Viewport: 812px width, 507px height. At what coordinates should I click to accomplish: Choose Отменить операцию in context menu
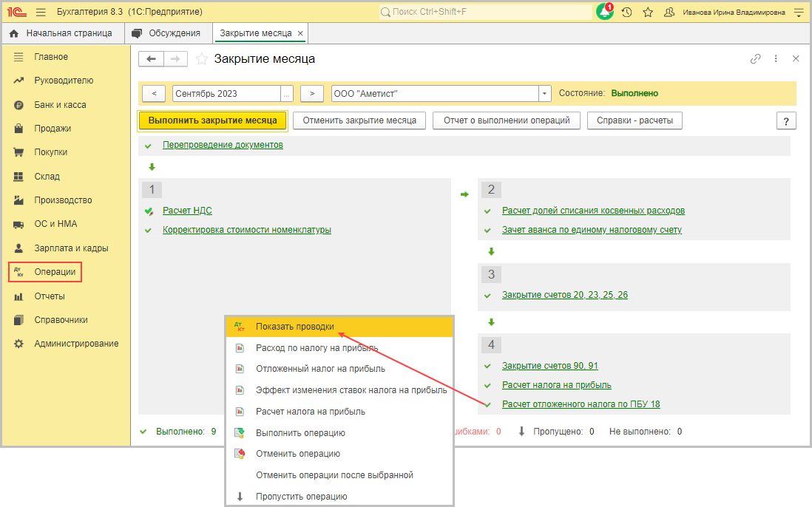point(297,454)
